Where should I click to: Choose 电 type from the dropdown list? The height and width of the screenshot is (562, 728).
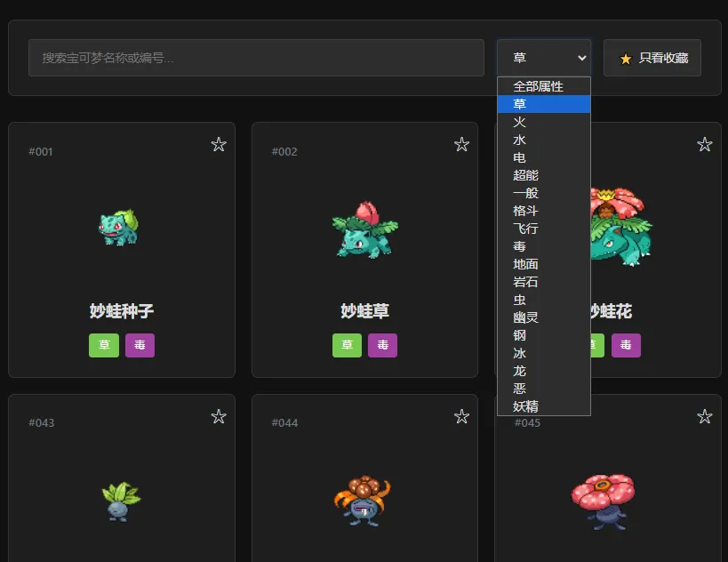(544, 157)
